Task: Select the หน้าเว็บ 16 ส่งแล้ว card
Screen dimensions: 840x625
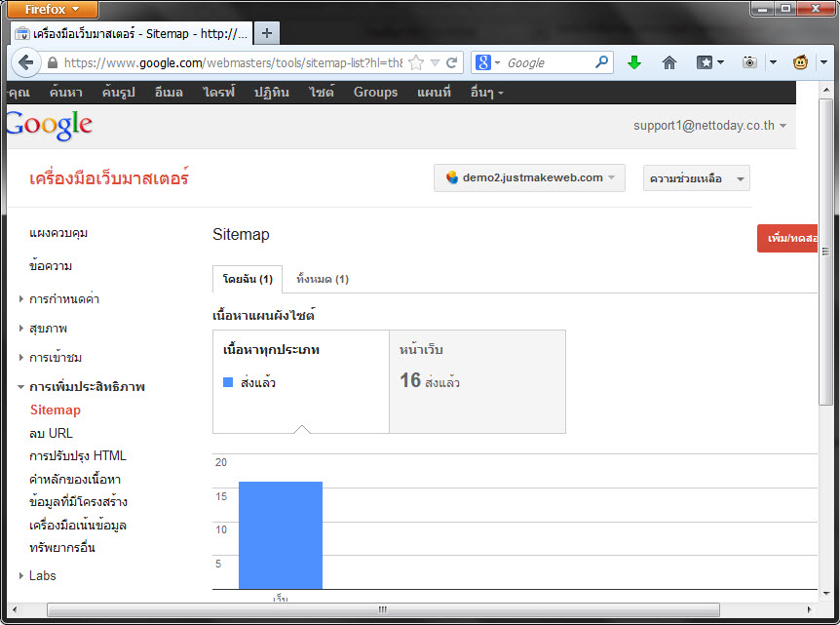Action: (x=477, y=381)
